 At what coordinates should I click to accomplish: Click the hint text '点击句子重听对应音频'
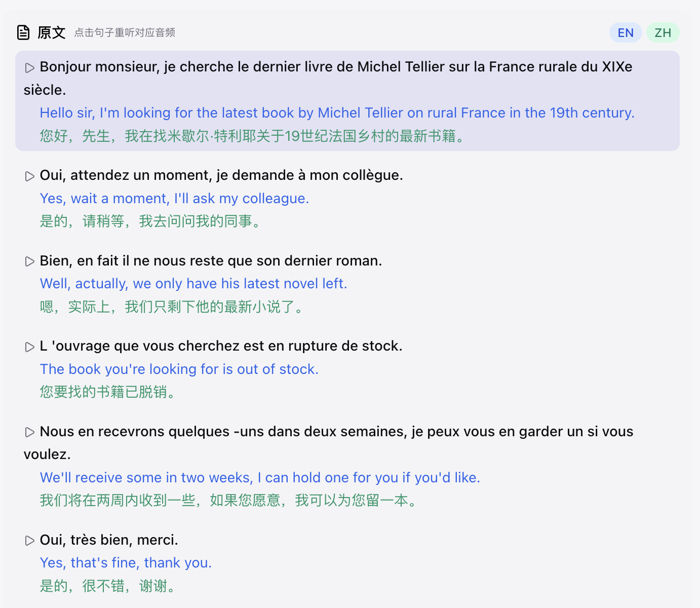pos(125,33)
